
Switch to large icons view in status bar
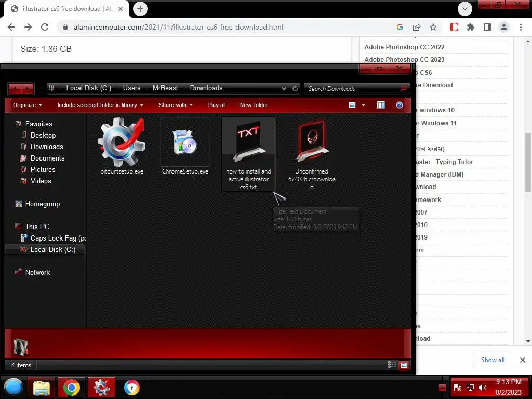coord(404,365)
